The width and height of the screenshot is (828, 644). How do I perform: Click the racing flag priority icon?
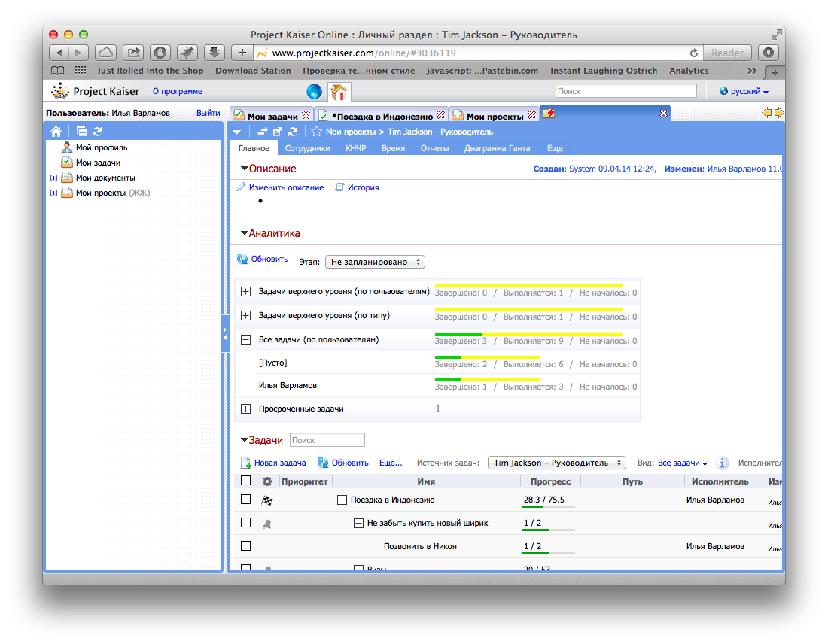coord(267,500)
